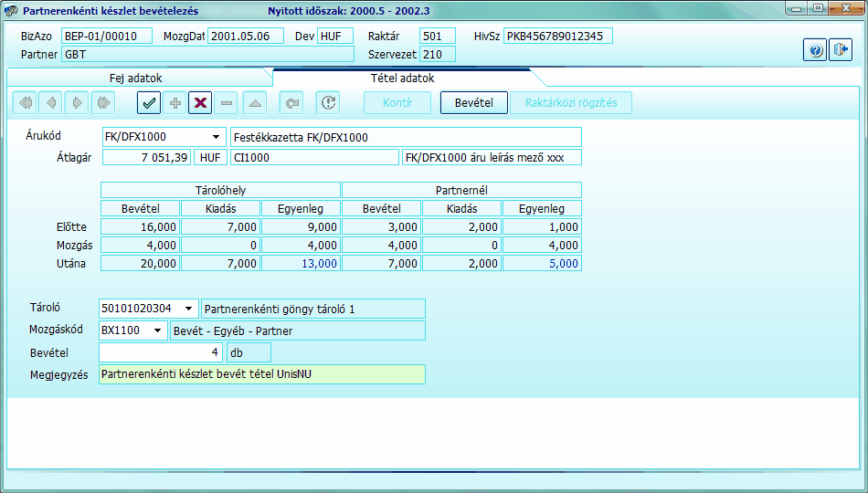Click Partnernél Előtte Egyenleg cell 1,000

coord(542,226)
